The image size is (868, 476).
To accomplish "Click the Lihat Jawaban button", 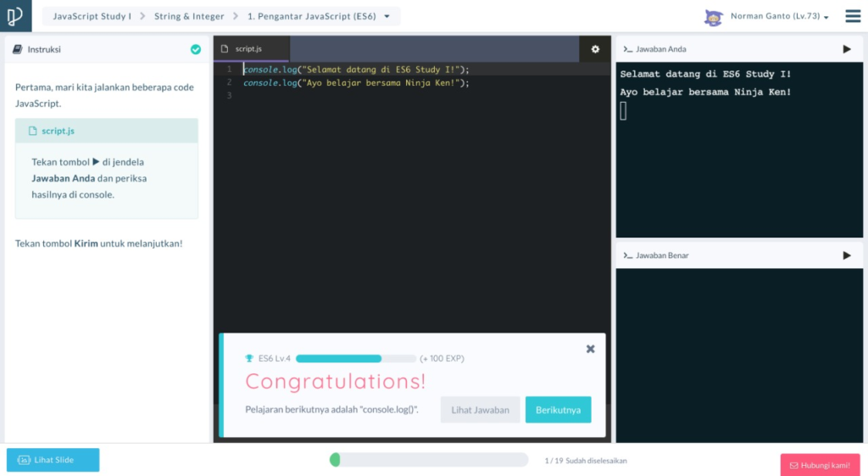I will tap(480, 410).
